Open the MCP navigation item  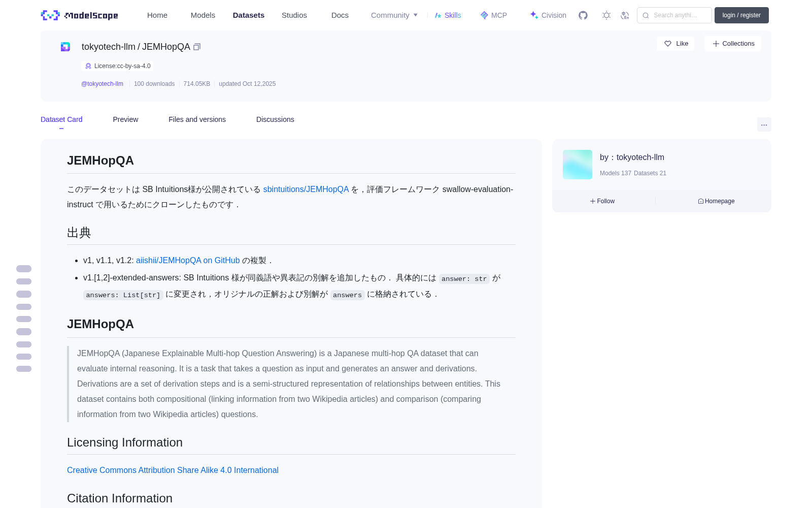[493, 15]
